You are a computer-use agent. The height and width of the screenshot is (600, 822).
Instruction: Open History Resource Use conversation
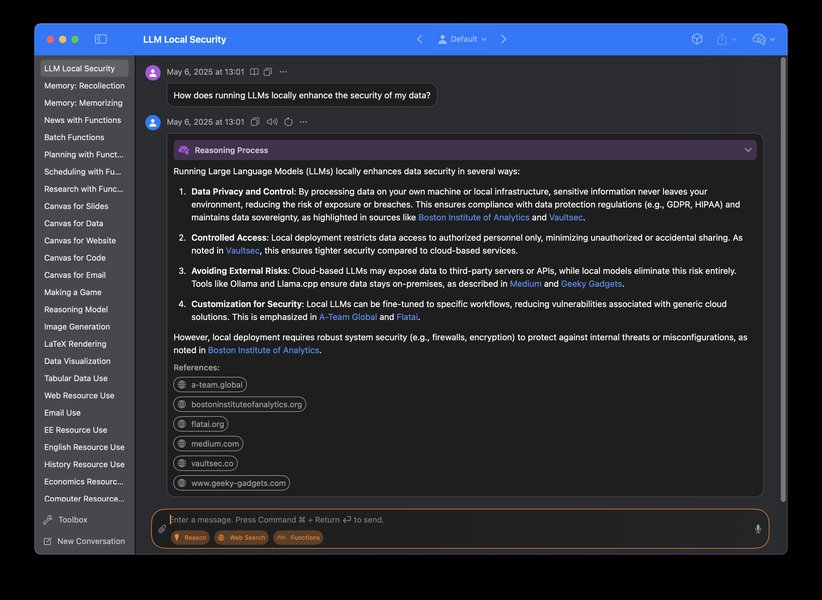84,465
